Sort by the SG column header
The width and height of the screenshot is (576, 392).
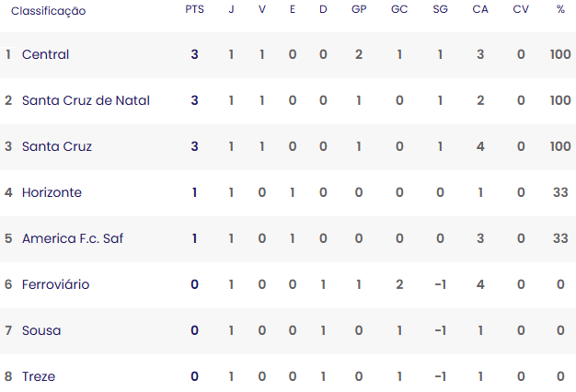tap(440, 10)
